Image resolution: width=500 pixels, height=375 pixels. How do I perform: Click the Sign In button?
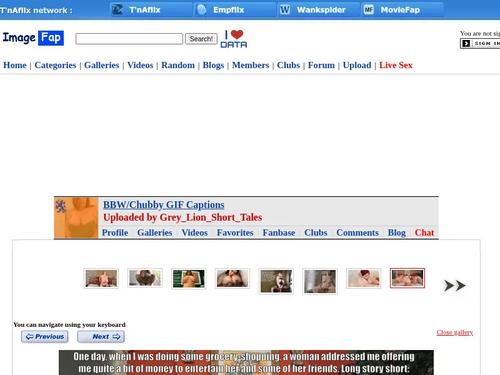(480, 43)
